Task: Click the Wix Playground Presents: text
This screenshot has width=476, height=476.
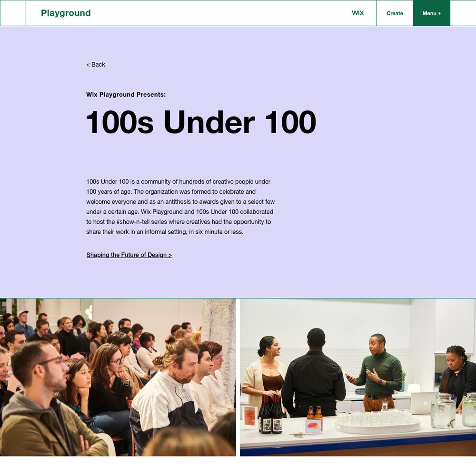Action: (126, 94)
